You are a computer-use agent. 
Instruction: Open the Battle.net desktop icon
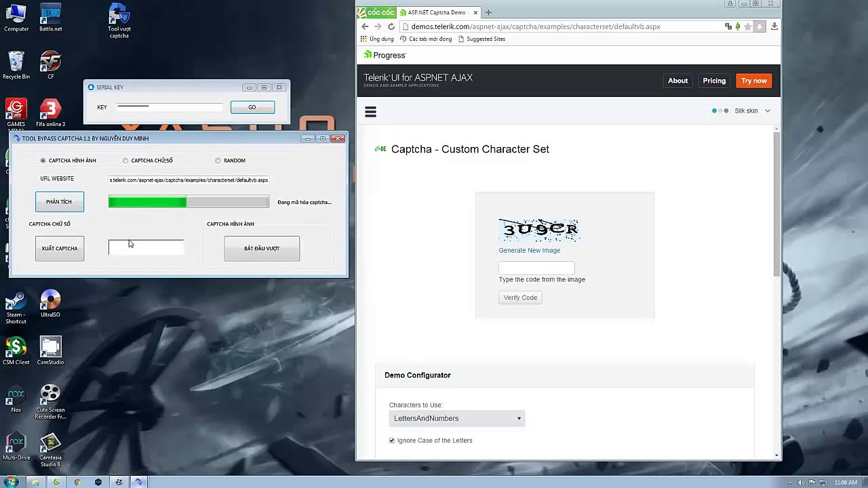pos(50,18)
